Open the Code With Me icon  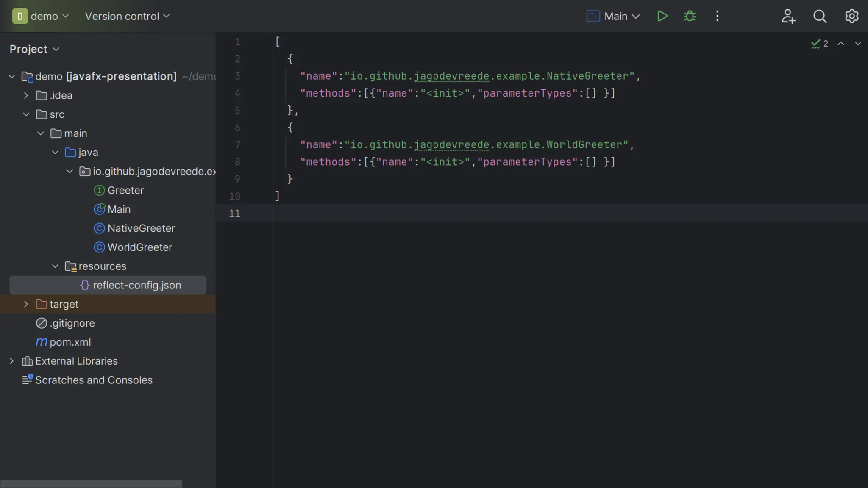point(788,16)
